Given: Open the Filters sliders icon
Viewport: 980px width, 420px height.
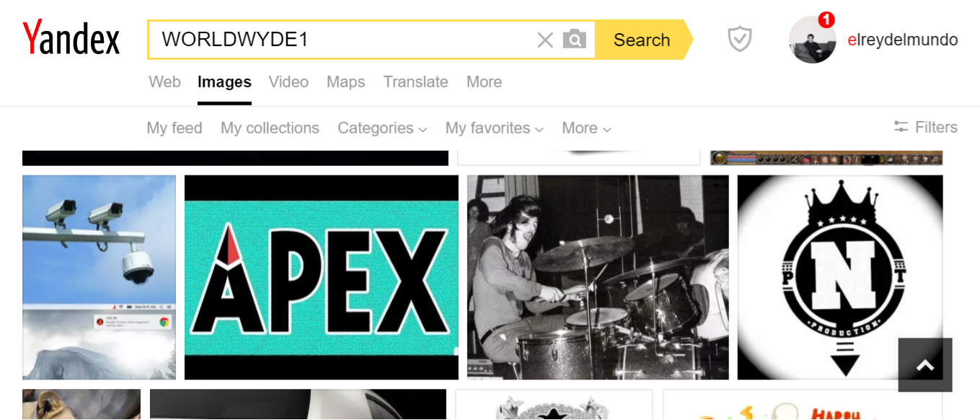Looking at the screenshot, I should coord(901,127).
